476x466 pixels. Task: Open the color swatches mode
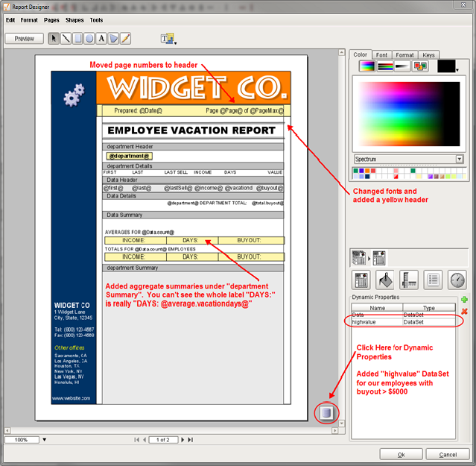tap(420, 66)
